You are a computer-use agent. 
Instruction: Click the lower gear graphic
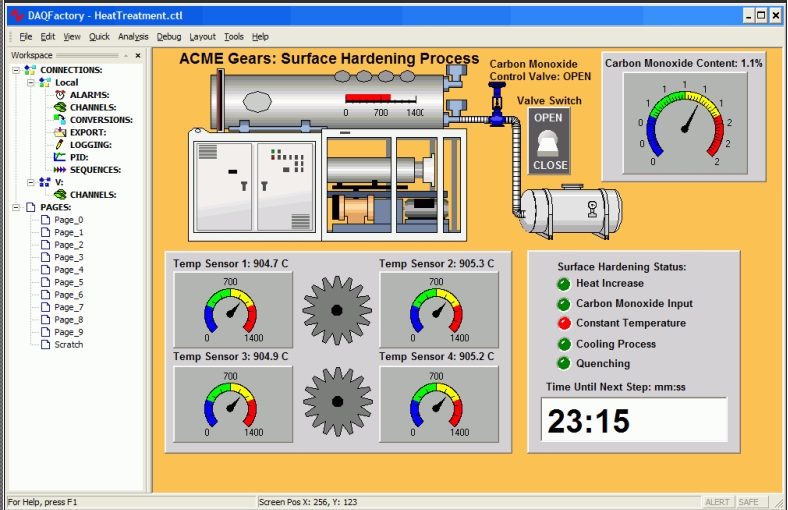(x=338, y=401)
